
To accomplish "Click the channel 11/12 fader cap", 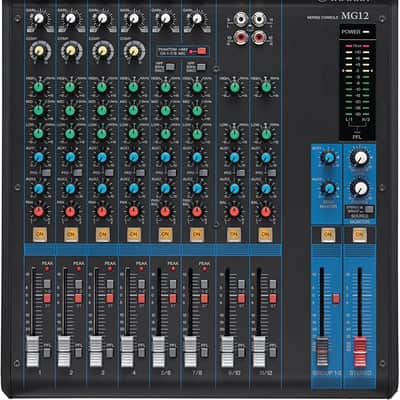I will pyautogui.click(x=259, y=351).
